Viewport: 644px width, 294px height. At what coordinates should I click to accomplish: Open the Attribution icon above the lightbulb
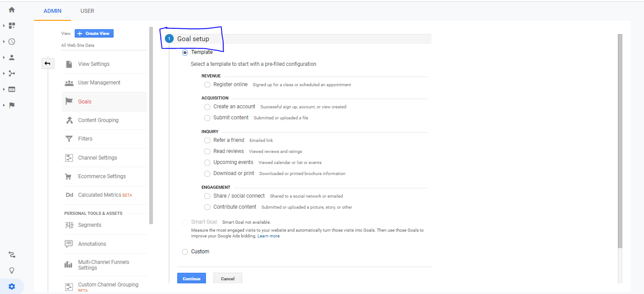point(11,255)
